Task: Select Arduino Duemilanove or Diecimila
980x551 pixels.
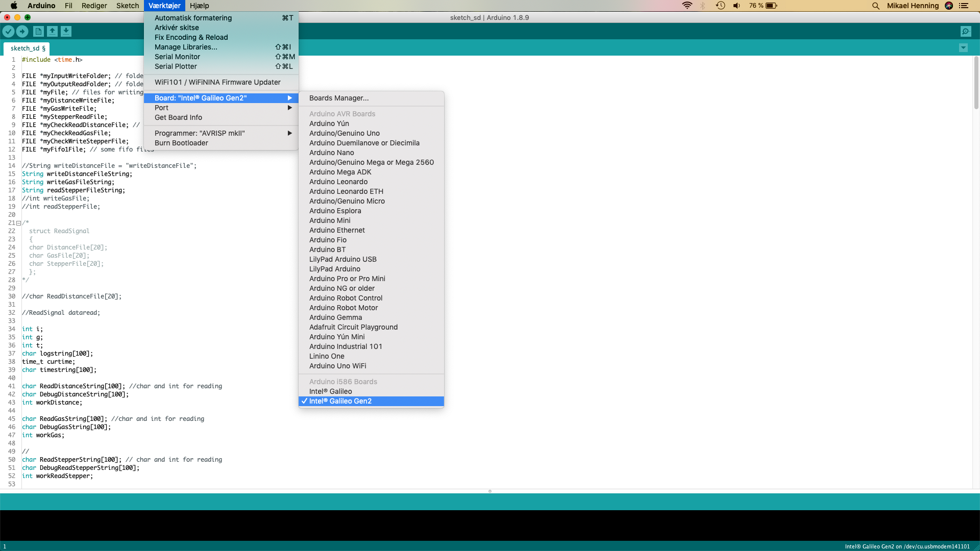Action: pos(371,143)
